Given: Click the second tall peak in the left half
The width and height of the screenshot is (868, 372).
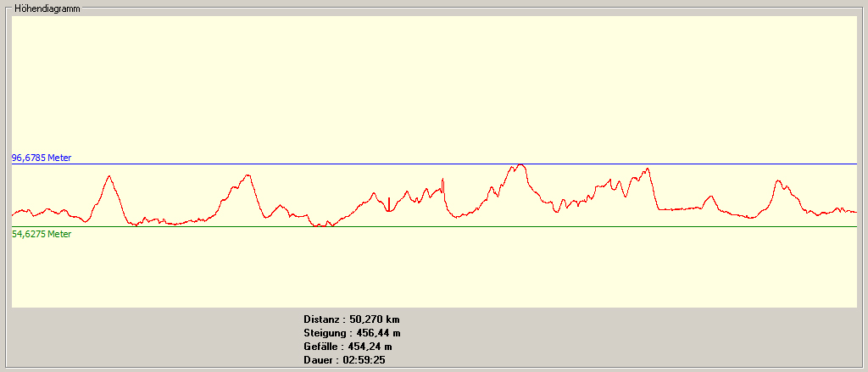Looking at the screenshot, I should (x=248, y=176).
